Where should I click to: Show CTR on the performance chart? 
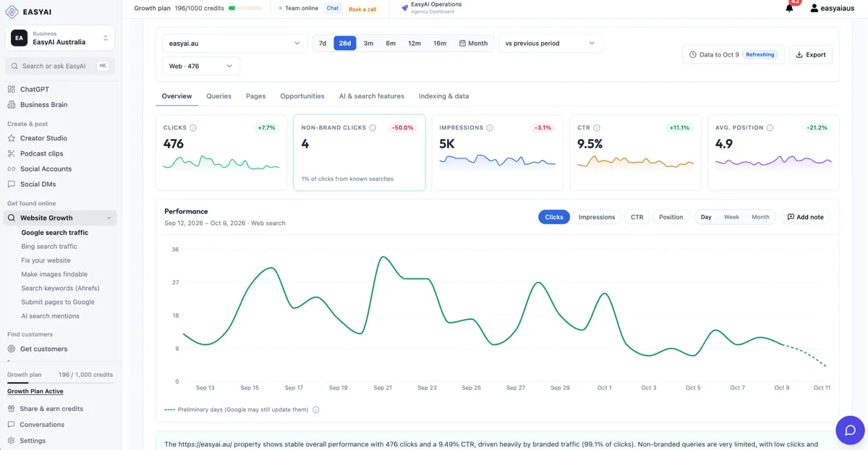point(637,217)
